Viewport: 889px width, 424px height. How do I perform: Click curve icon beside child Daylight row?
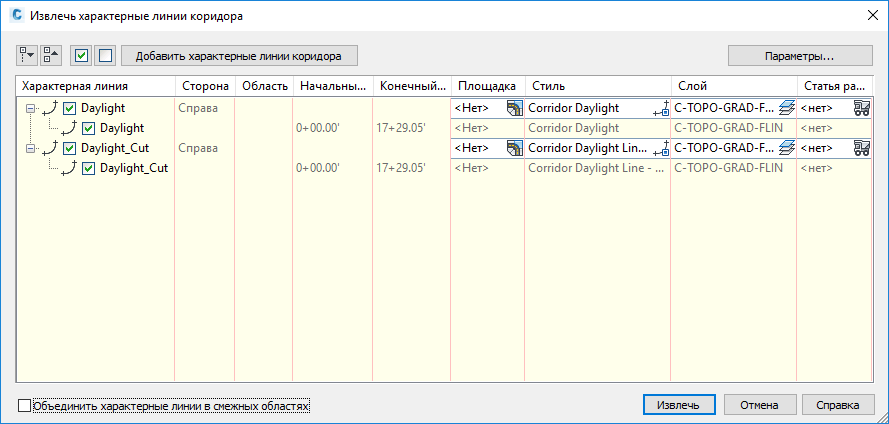click(x=69, y=128)
